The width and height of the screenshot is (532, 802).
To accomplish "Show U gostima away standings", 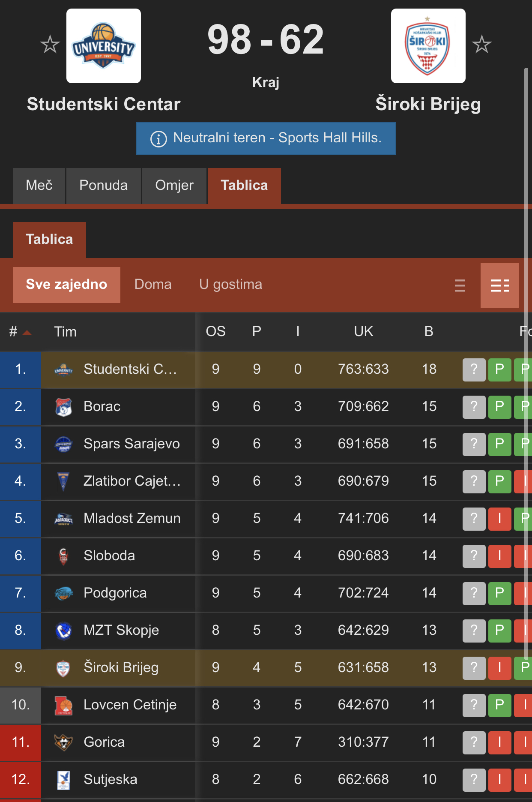I will click(x=230, y=285).
